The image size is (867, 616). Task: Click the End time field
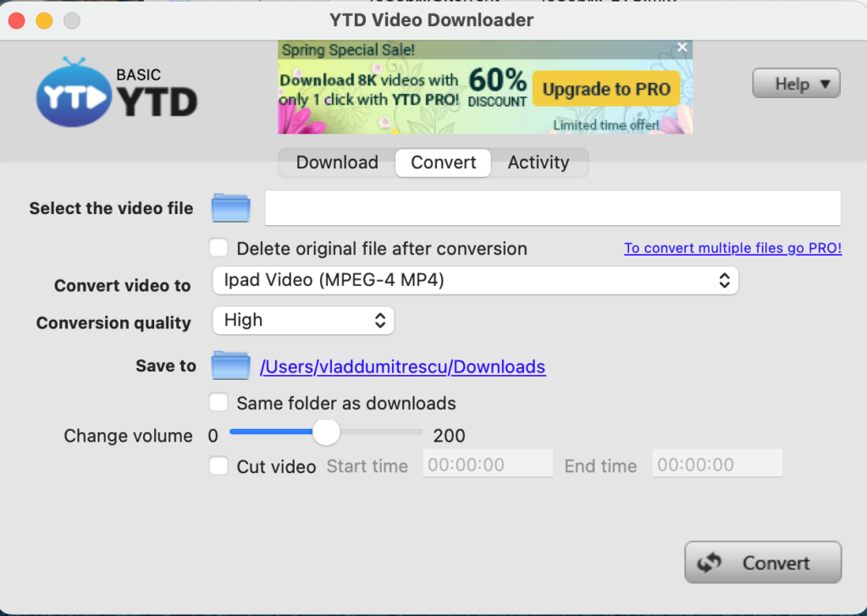(x=717, y=464)
